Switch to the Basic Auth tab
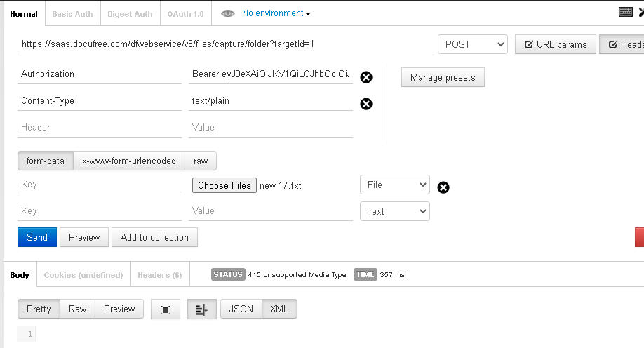This screenshot has height=348, width=644. pos(72,14)
